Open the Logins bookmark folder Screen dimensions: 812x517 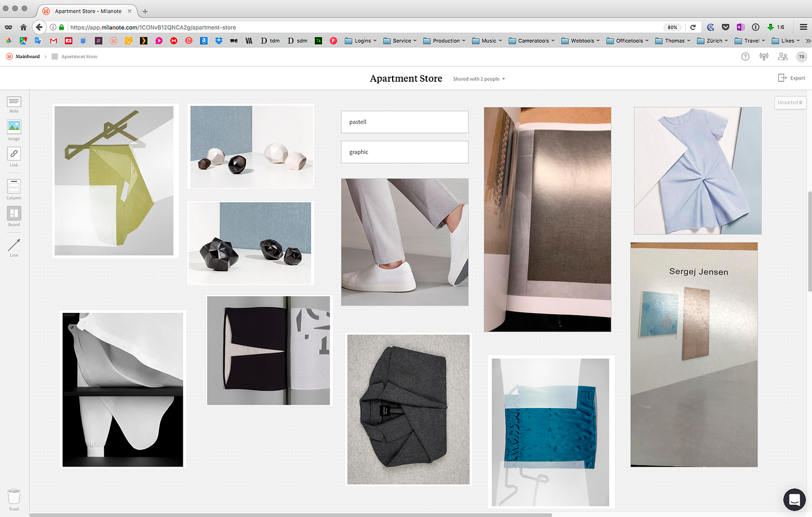(360, 41)
